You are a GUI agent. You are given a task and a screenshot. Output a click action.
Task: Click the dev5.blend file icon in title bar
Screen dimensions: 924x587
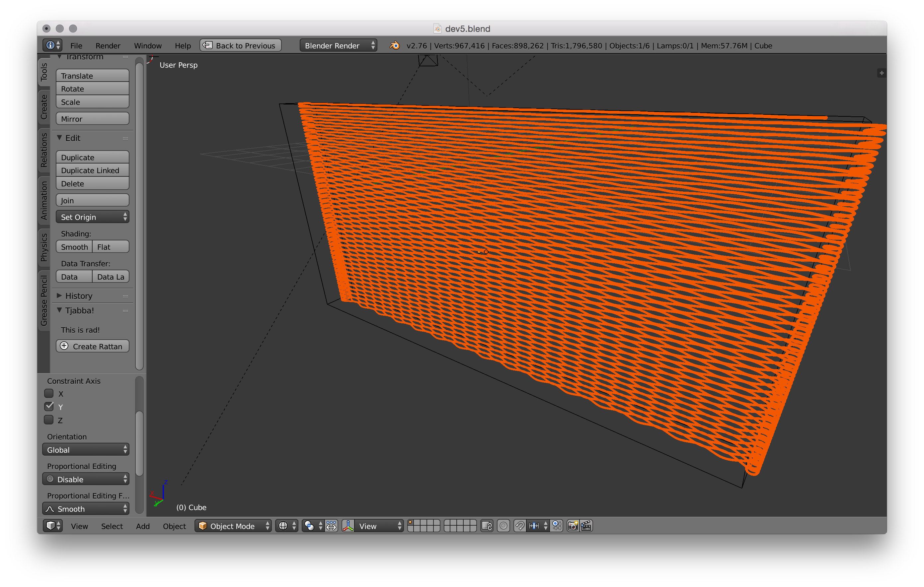click(x=437, y=29)
